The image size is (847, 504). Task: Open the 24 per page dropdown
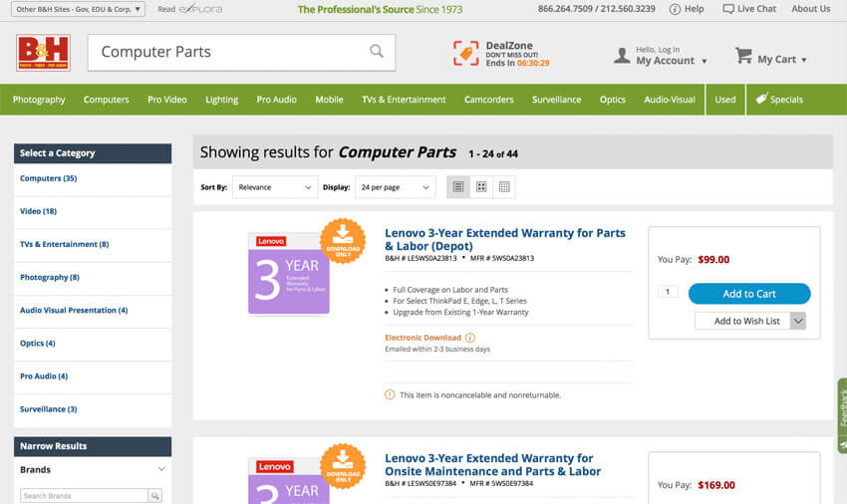[x=395, y=187]
